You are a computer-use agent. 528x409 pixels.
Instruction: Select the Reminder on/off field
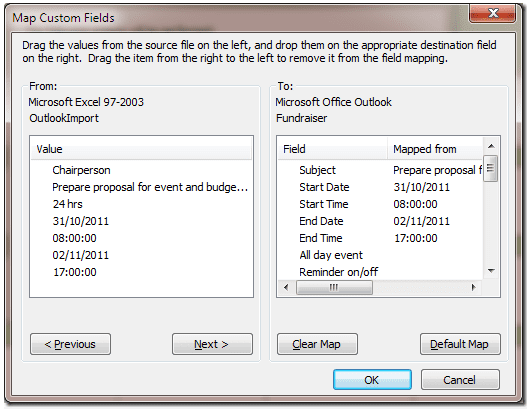[338, 272]
